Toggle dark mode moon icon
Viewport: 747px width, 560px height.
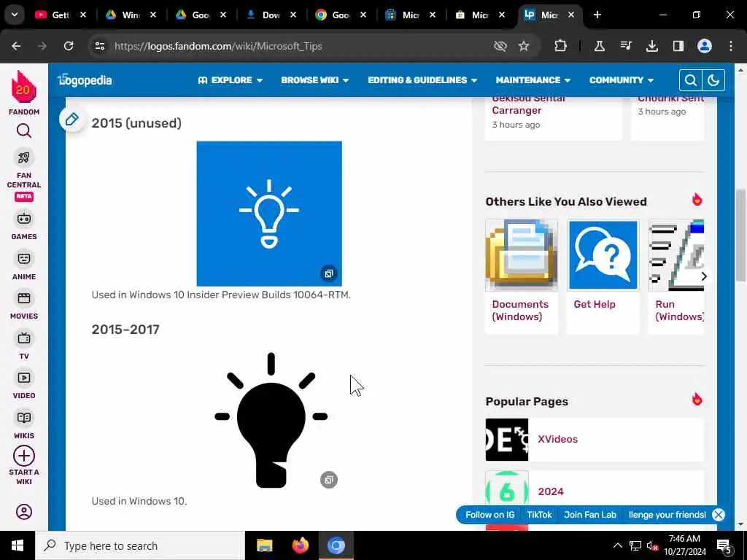pos(713,80)
